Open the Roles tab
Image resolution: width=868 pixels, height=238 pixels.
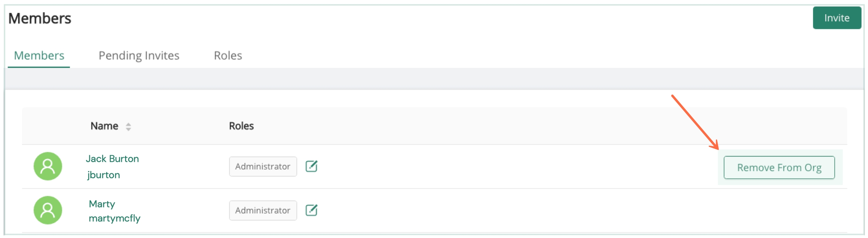tap(228, 55)
